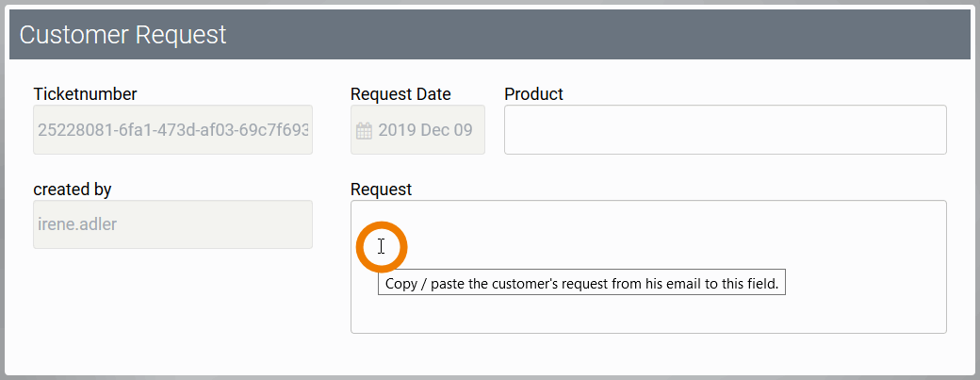Click the irene.adler username text
The image size is (980, 380).
76,224
